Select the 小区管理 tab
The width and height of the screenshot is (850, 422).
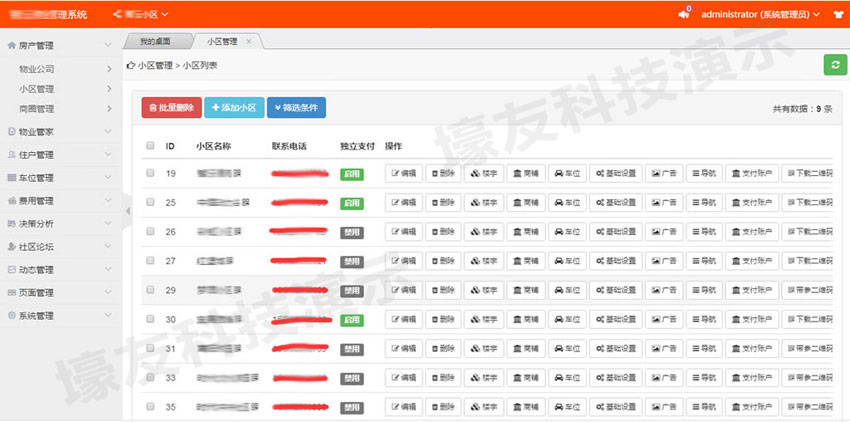(222, 41)
